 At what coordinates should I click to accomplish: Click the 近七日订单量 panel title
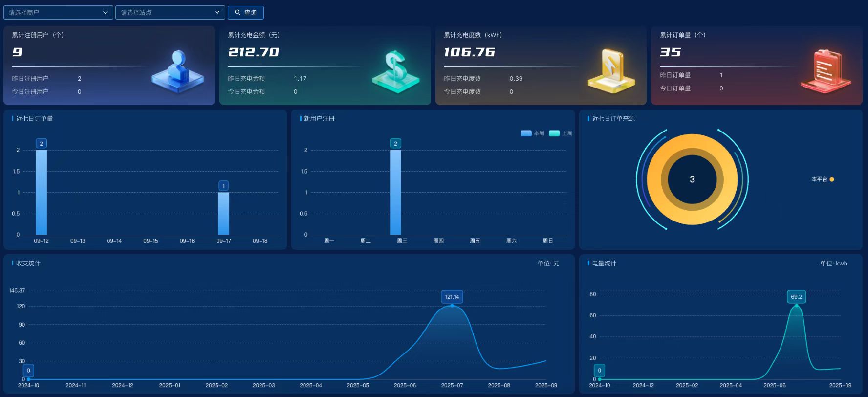click(x=34, y=119)
